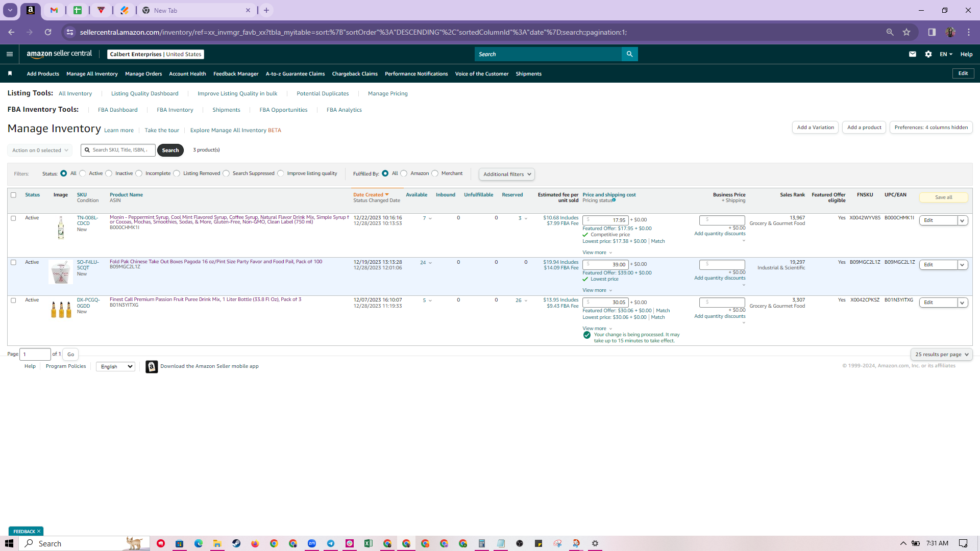Switch to the Amazon pinned tab
980x551 pixels.
pyautogui.click(x=31, y=10)
